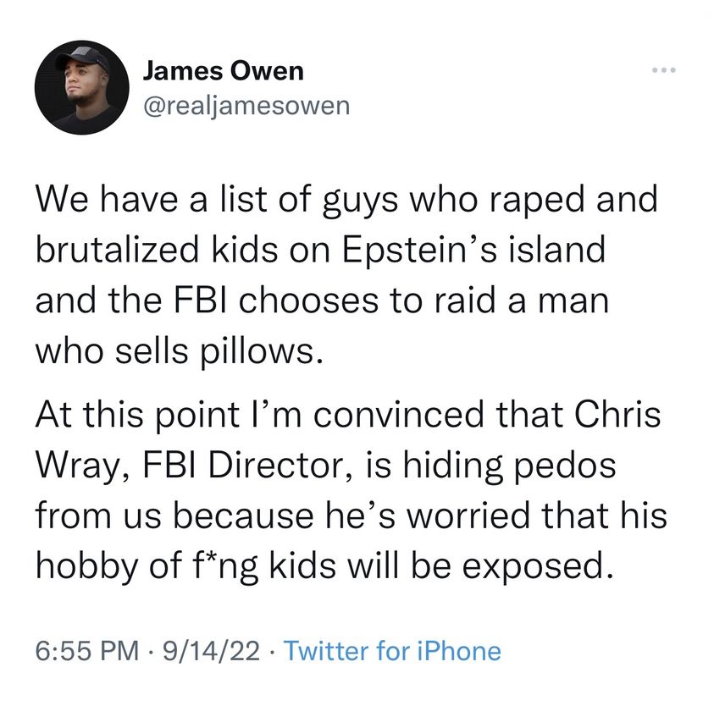Viewport: 714px width, 728px height.
Task: Open the James Owen display name
Action: coord(223,70)
